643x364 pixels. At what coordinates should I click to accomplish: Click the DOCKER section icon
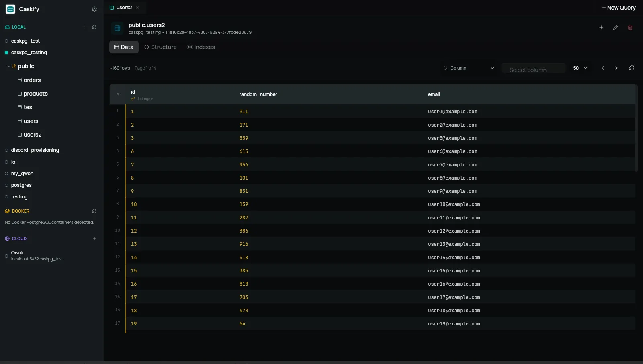7,211
